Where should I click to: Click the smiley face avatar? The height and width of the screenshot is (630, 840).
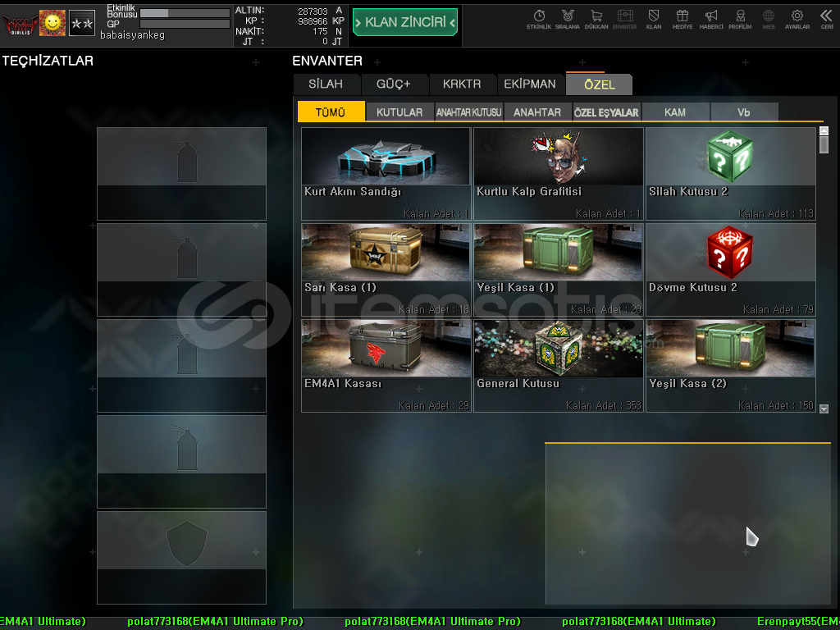coord(52,22)
